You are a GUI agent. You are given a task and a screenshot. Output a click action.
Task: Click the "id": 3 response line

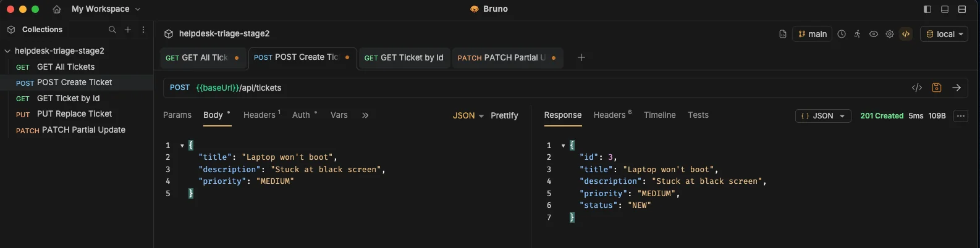tap(598, 157)
